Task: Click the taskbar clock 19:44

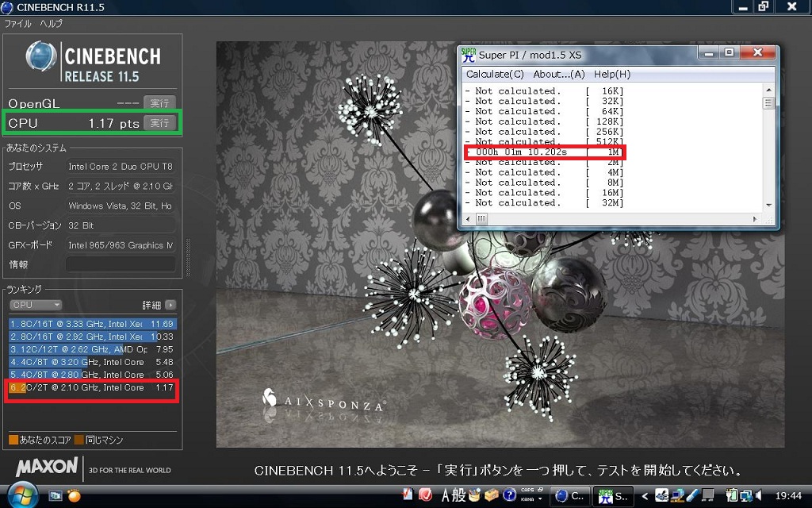Action: pos(787,496)
